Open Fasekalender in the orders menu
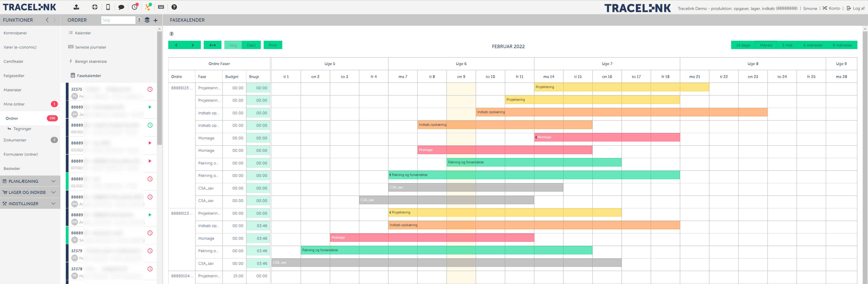The image size is (868, 284). [89, 76]
